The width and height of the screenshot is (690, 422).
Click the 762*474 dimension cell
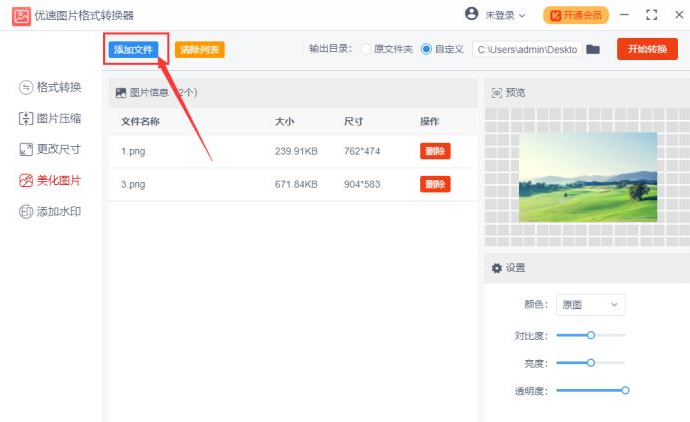(362, 151)
